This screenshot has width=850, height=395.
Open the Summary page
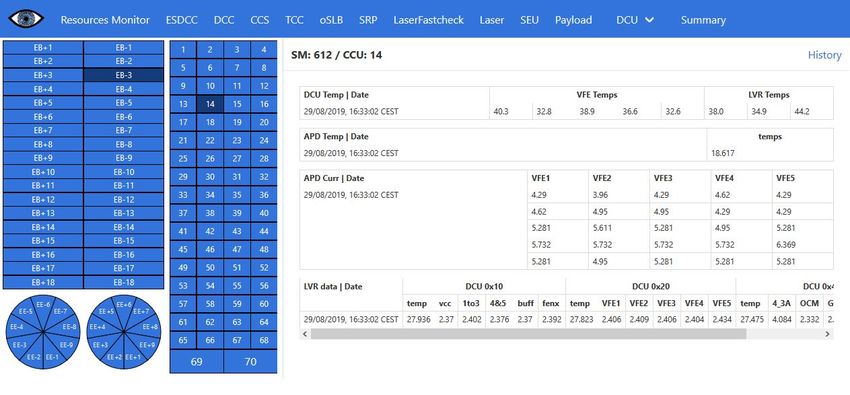(x=703, y=20)
